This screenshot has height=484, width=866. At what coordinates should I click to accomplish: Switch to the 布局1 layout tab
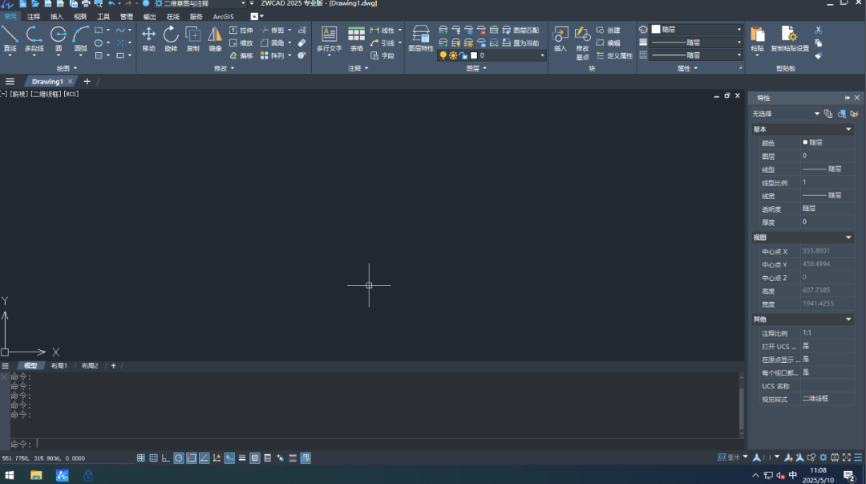(59, 366)
